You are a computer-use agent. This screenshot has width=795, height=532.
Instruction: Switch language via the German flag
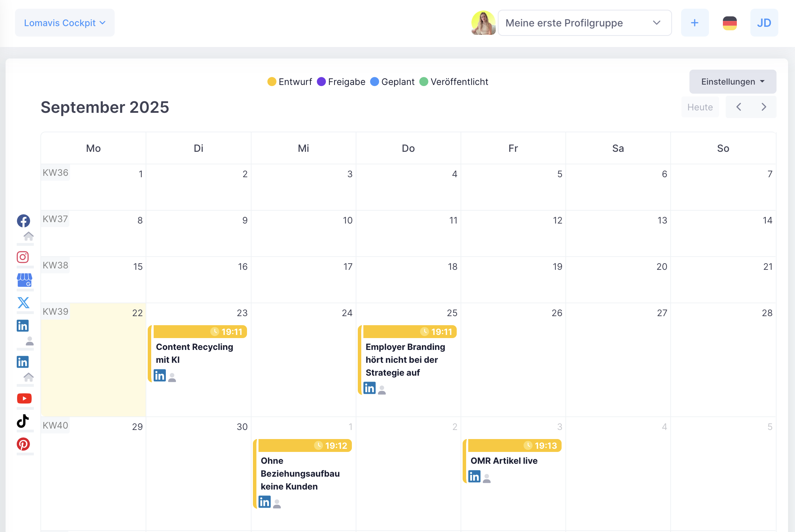pyautogui.click(x=730, y=23)
